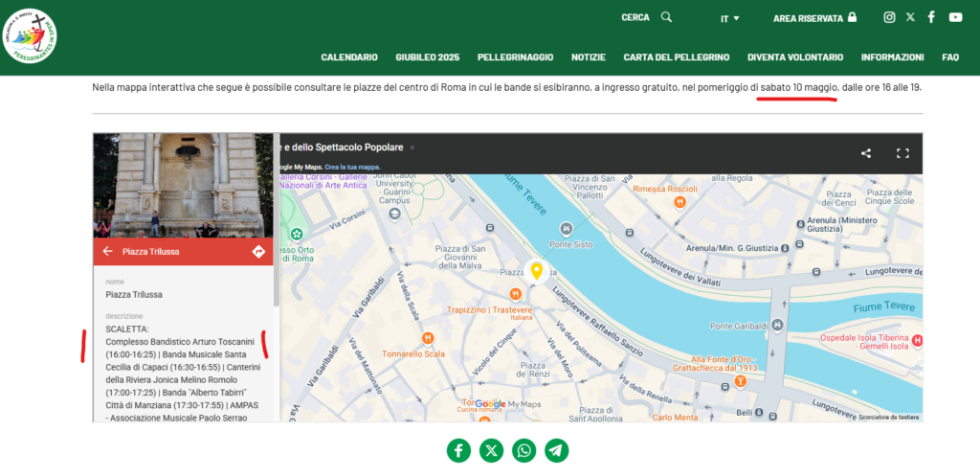Click the Ponte Sisto bridge marker
Viewport: 980px width, 476px height.
pyautogui.click(x=567, y=230)
